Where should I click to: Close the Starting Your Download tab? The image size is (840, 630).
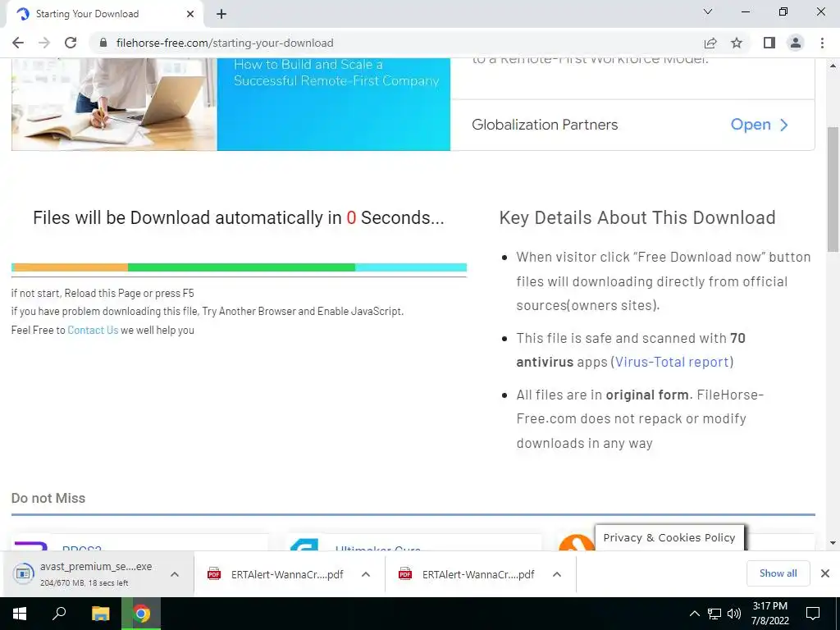tap(190, 14)
